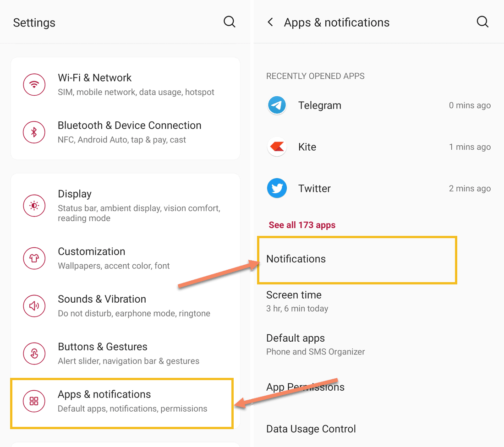The height and width of the screenshot is (447, 504).
Task: Tap the Twitter app icon
Action: click(x=277, y=188)
